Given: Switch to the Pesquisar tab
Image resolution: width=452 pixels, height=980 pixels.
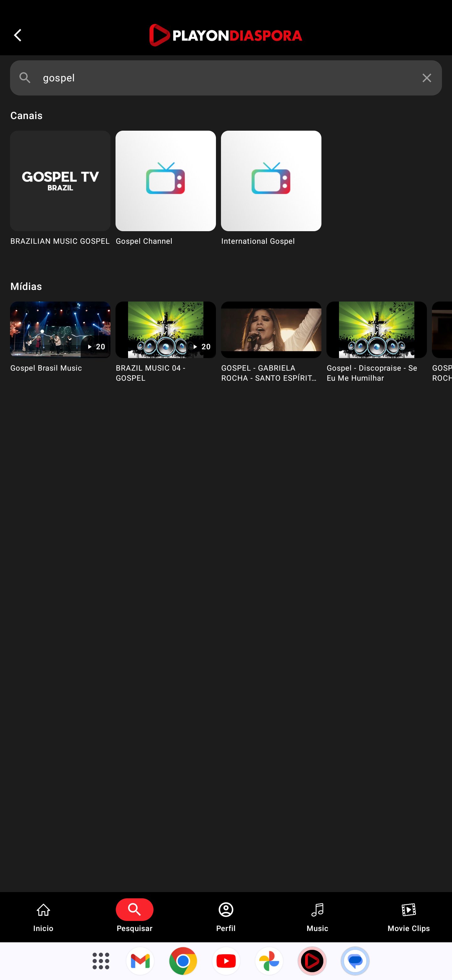Looking at the screenshot, I should pos(135,917).
